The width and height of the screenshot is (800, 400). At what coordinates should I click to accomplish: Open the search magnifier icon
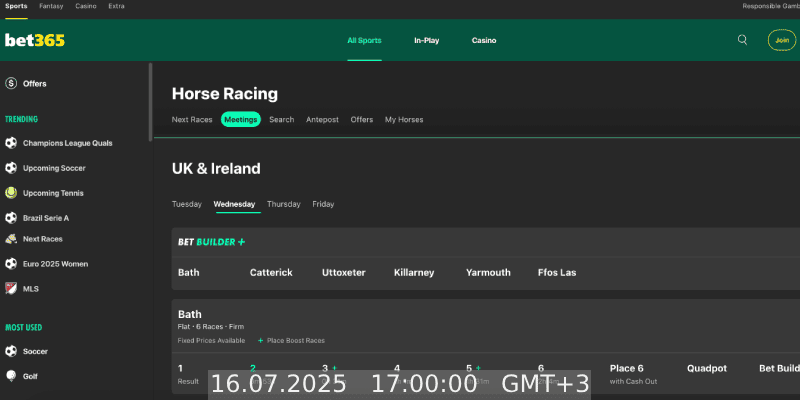pyautogui.click(x=742, y=40)
